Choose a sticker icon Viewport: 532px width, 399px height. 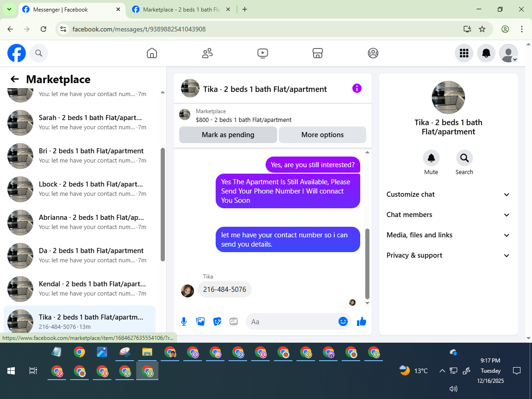[217, 321]
